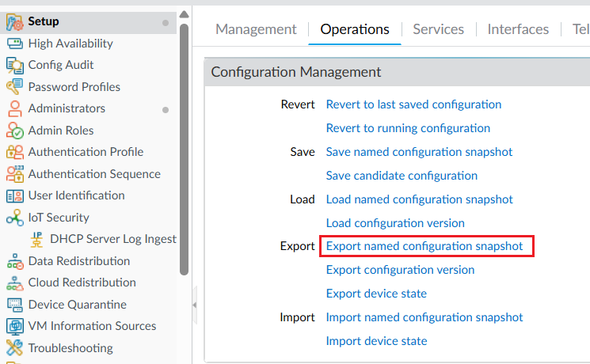Click the Setup gear icon
Screen dimensions: 590x364
tap(15, 22)
